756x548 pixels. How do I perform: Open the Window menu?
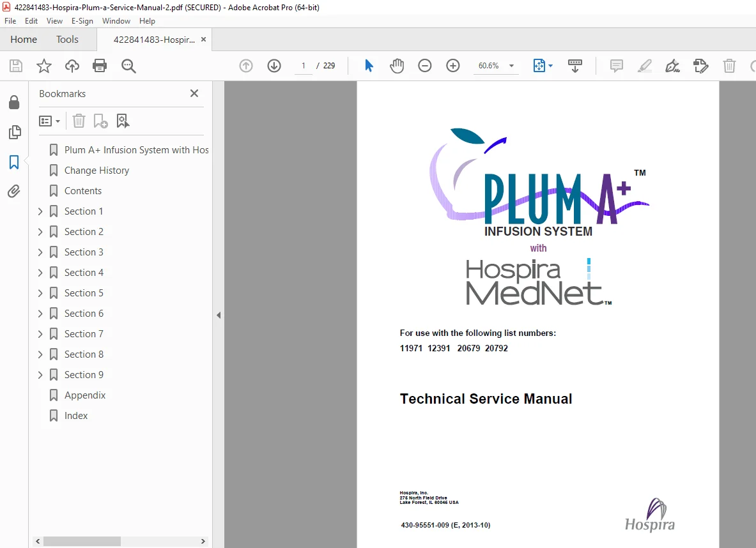click(x=116, y=20)
